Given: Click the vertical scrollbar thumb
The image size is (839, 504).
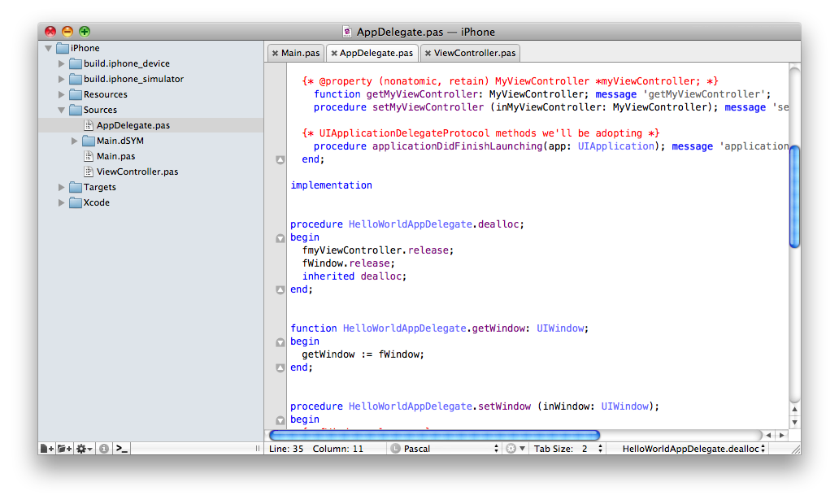Looking at the screenshot, I should click(794, 197).
